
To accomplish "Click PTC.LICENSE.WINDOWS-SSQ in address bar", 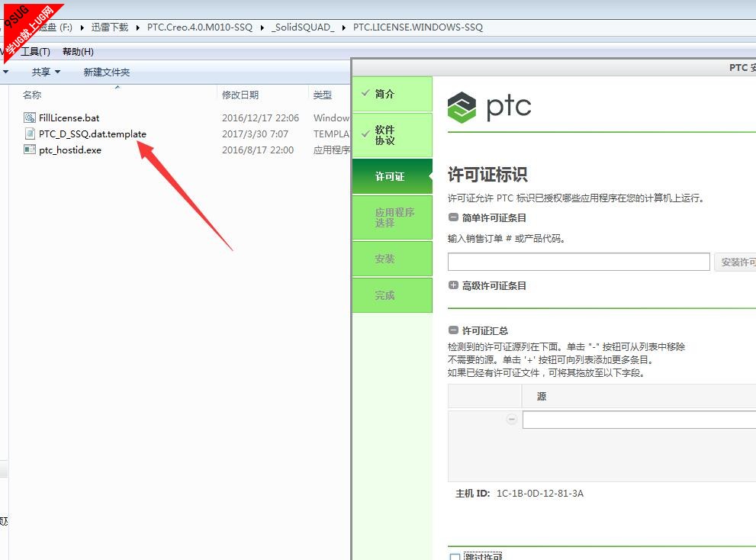I will (x=418, y=27).
